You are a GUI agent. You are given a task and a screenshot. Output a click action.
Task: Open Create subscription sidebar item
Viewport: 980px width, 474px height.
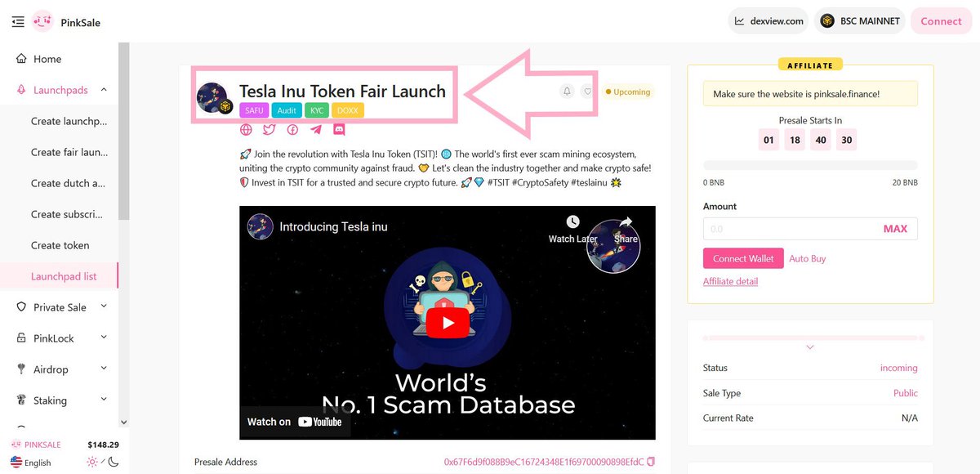tap(69, 214)
